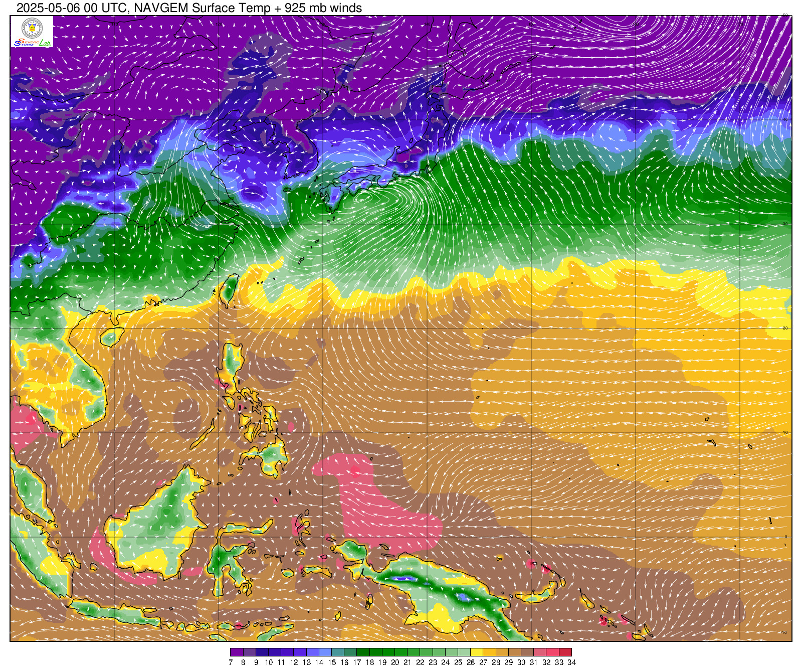Click the colorbar label 7
The height and width of the screenshot is (672, 802).
(231, 662)
